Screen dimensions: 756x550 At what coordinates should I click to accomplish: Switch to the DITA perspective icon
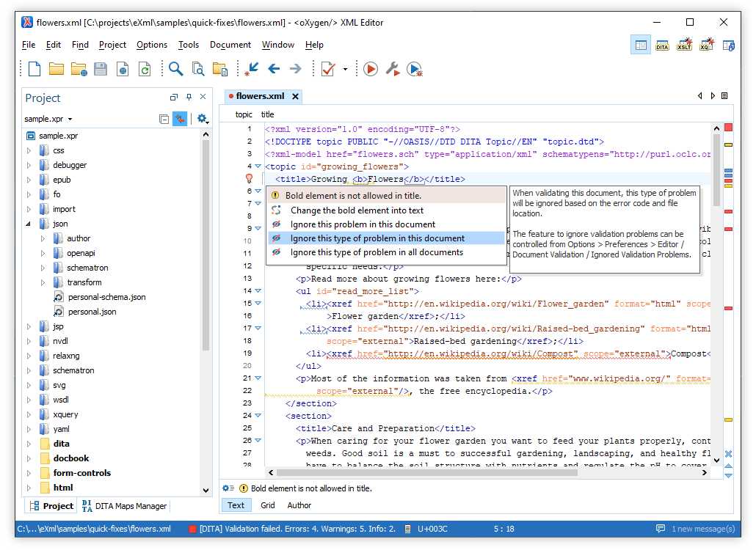tap(663, 45)
